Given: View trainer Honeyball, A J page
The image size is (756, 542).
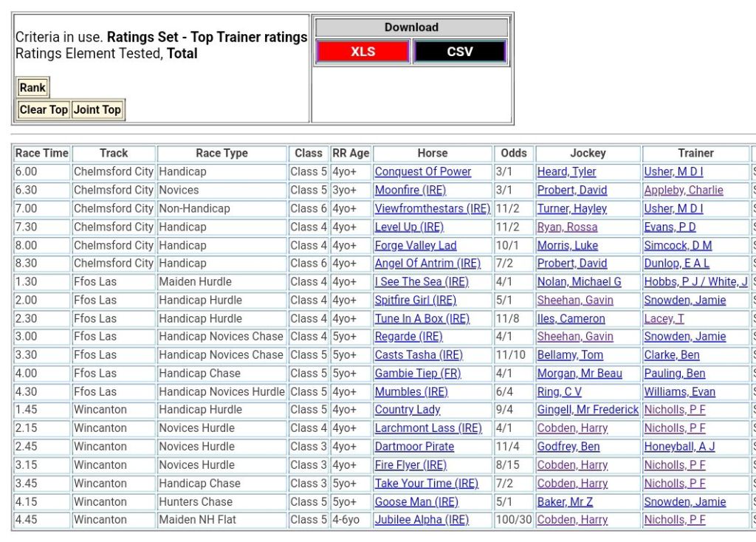Looking at the screenshot, I should (x=679, y=447).
